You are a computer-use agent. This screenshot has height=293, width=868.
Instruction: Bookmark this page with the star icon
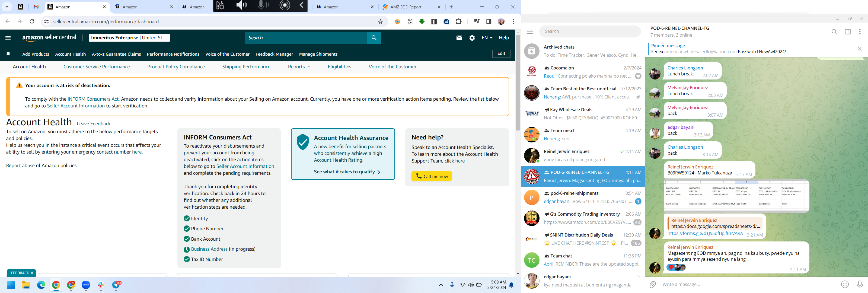[380, 22]
